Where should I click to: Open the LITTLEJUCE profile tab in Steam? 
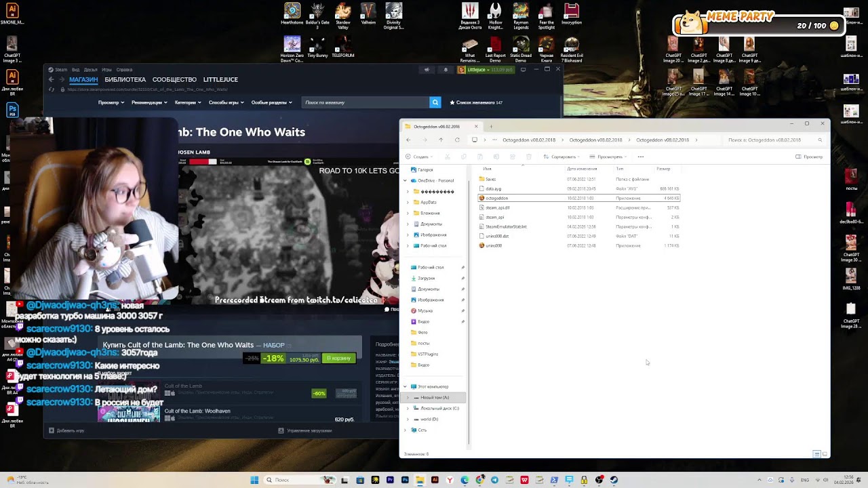220,79
